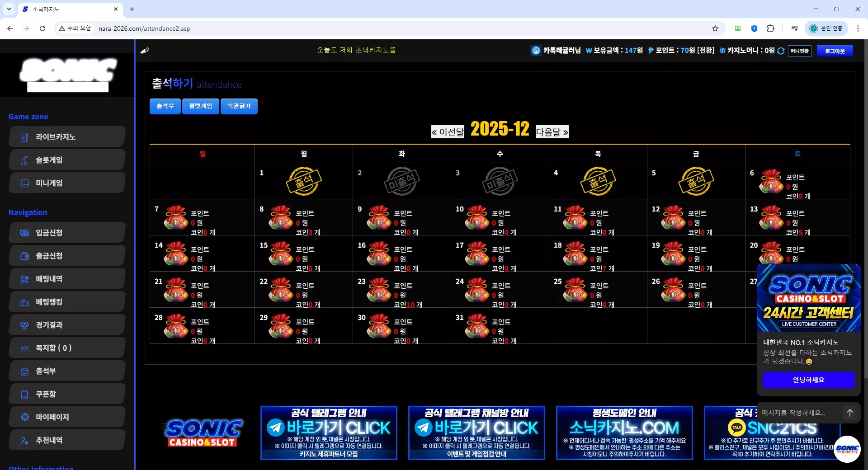Click the Sonic Casino&Slot footer logo

(x=202, y=433)
